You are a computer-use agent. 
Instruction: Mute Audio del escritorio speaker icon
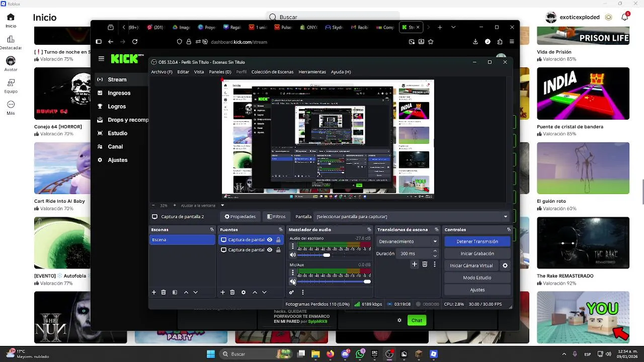coord(292,255)
